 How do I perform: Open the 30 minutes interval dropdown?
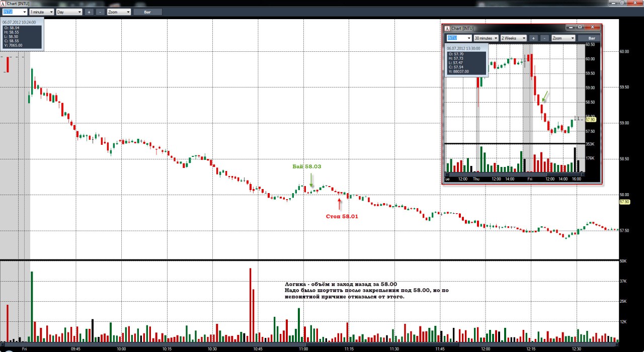[x=486, y=38]
